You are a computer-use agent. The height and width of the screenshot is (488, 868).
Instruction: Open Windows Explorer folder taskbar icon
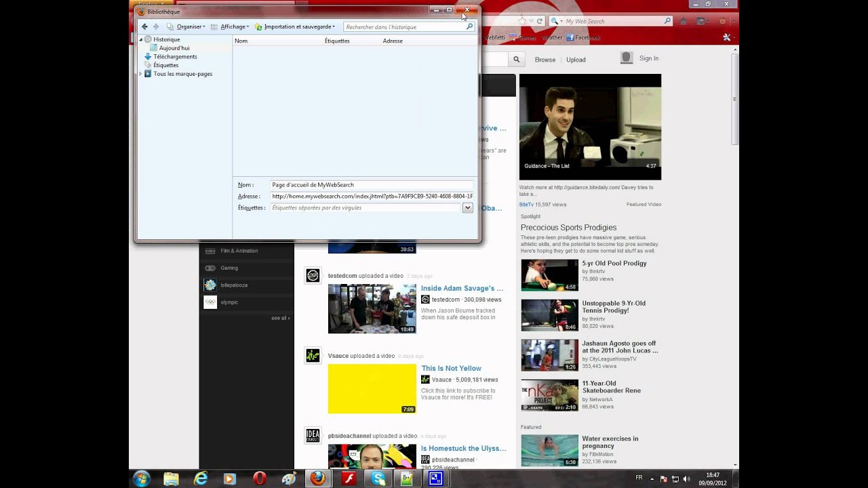[x=171, y=479]
